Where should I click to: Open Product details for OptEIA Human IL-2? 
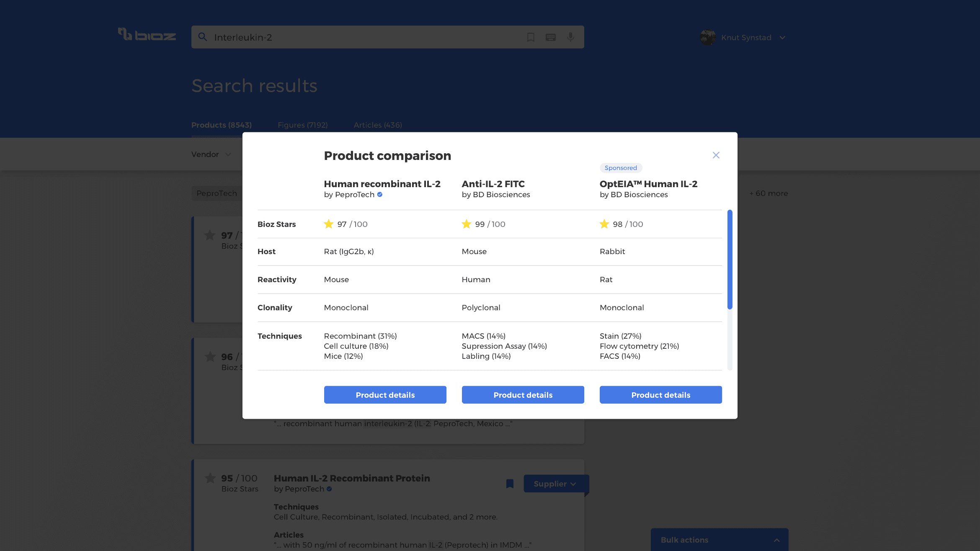(660, 395)
